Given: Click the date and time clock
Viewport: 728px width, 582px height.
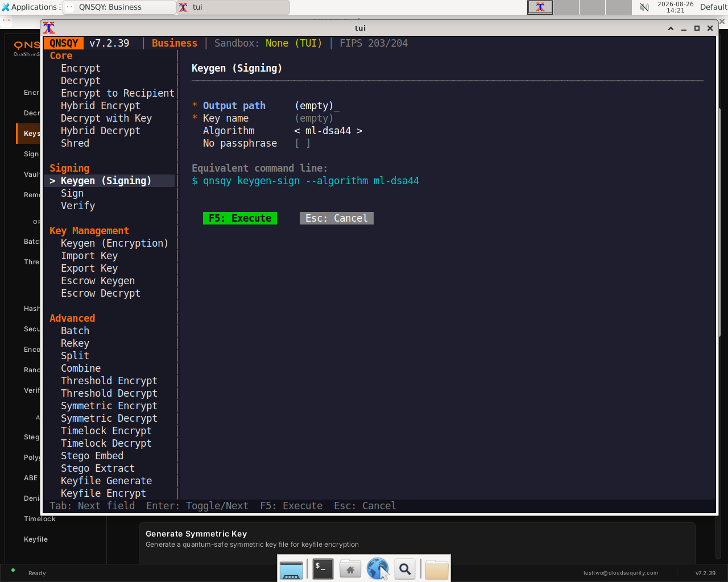Looking at the screenshot, I should click(676, 7).
